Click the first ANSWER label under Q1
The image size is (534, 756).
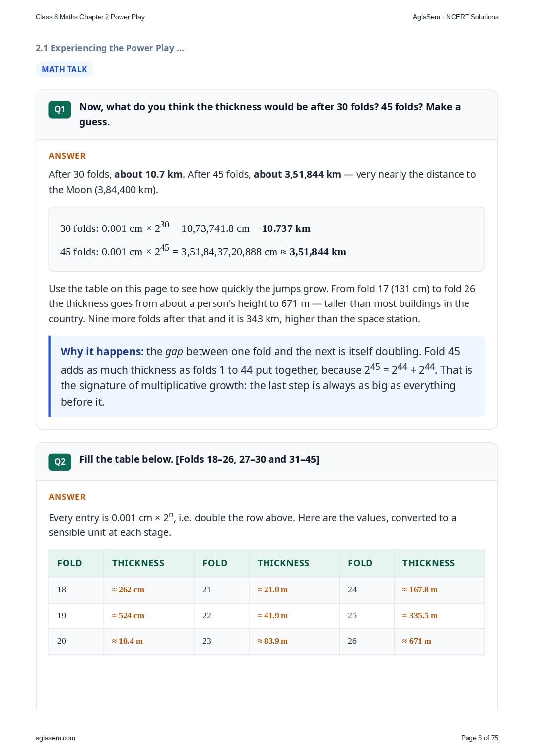click(67, 156)
